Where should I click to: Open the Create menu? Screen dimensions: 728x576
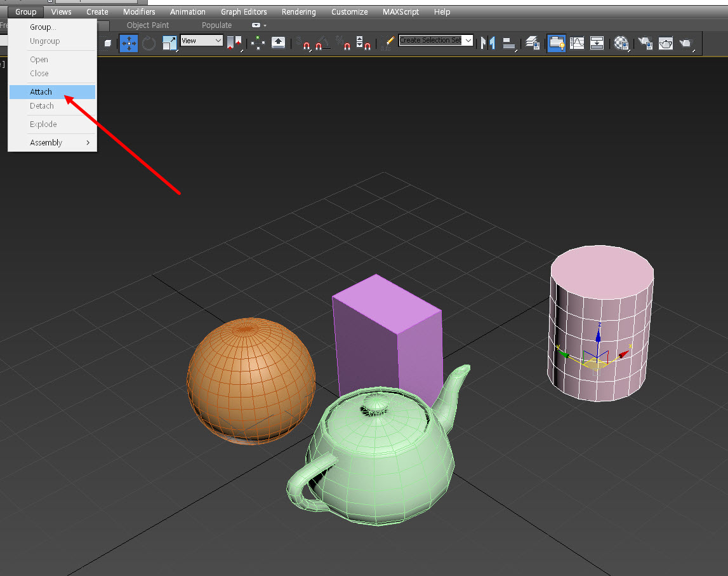click(x=97, y=11)
